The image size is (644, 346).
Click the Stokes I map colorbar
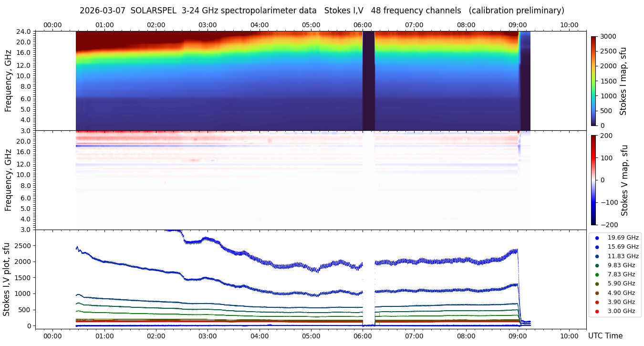pos(593,81)
